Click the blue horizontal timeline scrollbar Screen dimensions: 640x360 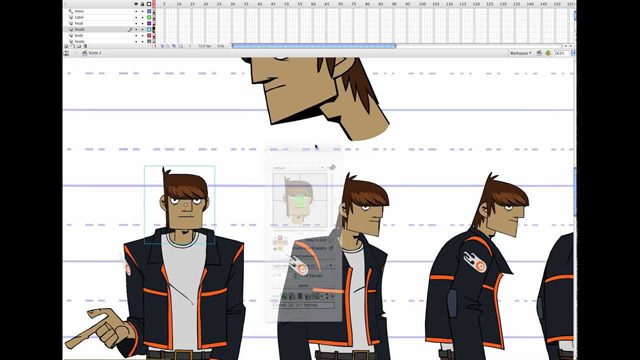[x=314, y=46]
